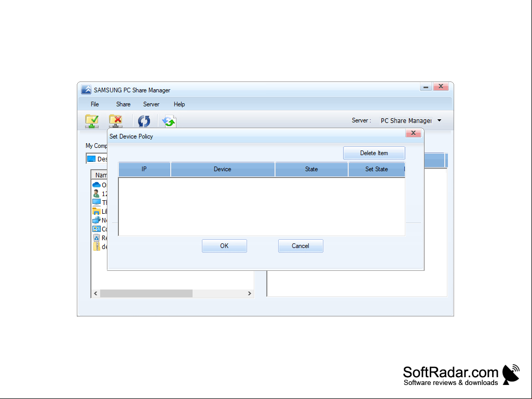The width and height of the screenshot is (532, 399).
Task: Click the Samsung PC Share Manager title icon
Action: point(86,90)
